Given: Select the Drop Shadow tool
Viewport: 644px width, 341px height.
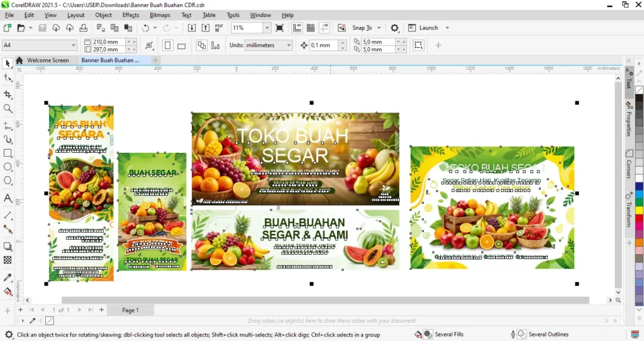Looking at the screenshot, I should click(x=8, y=246).
